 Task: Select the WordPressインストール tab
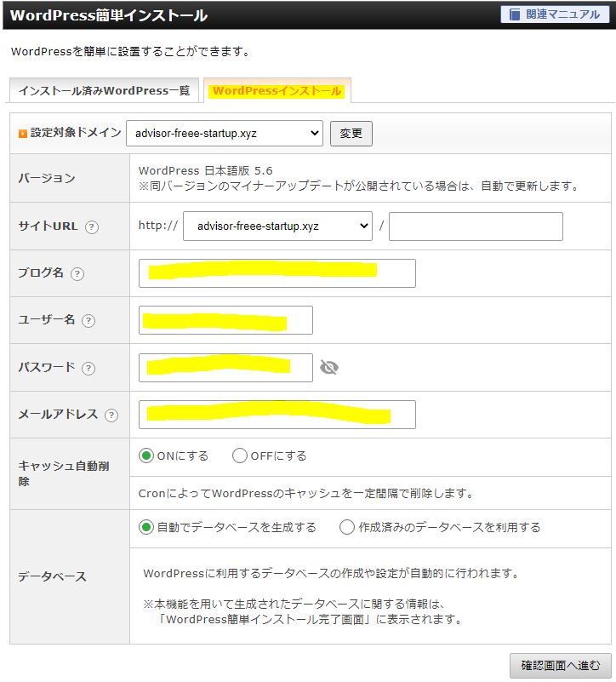point(277,90)
